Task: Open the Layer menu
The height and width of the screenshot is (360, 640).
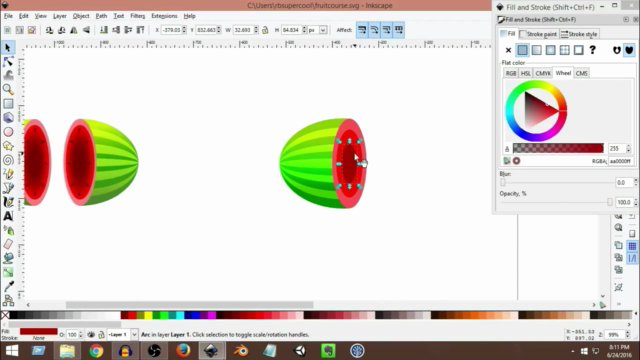Action: (x=60, y=16)
